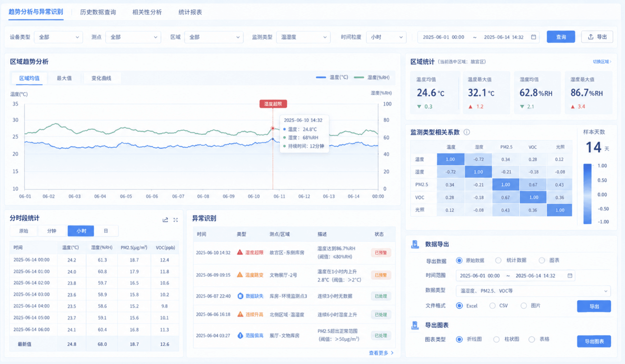
Task: Click the 2025-06-14 03:00 table row
Action: (x=94, y=294)
